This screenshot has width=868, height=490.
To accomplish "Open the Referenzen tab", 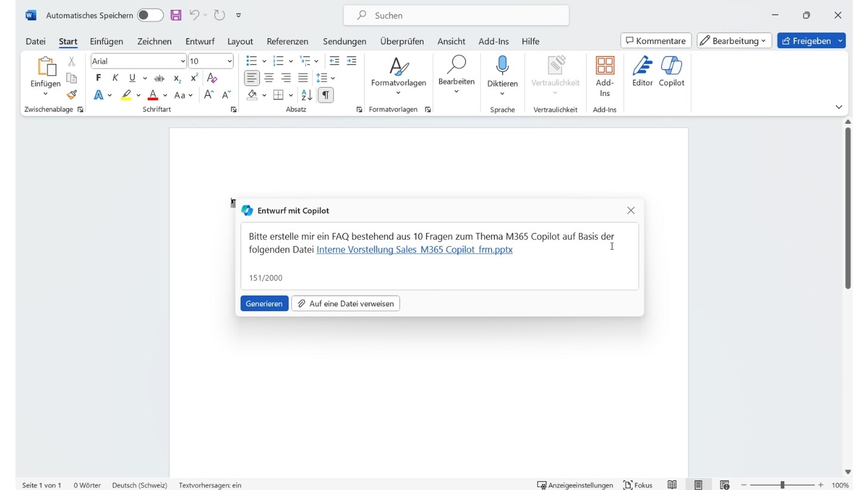I will pyautogui.click(x=287, y=41).
